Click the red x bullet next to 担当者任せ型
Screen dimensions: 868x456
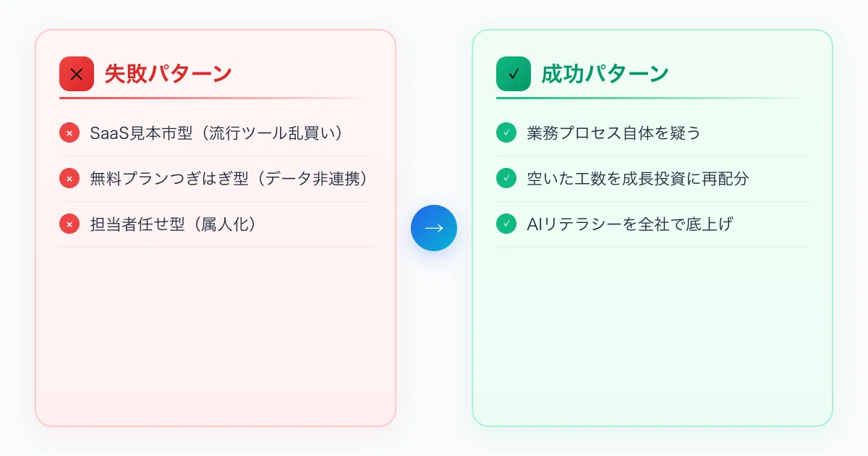coord(69,224)
